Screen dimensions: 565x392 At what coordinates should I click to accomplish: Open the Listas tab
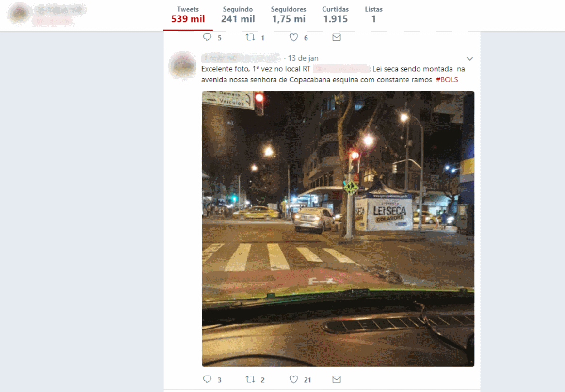(x=373, y=15)
